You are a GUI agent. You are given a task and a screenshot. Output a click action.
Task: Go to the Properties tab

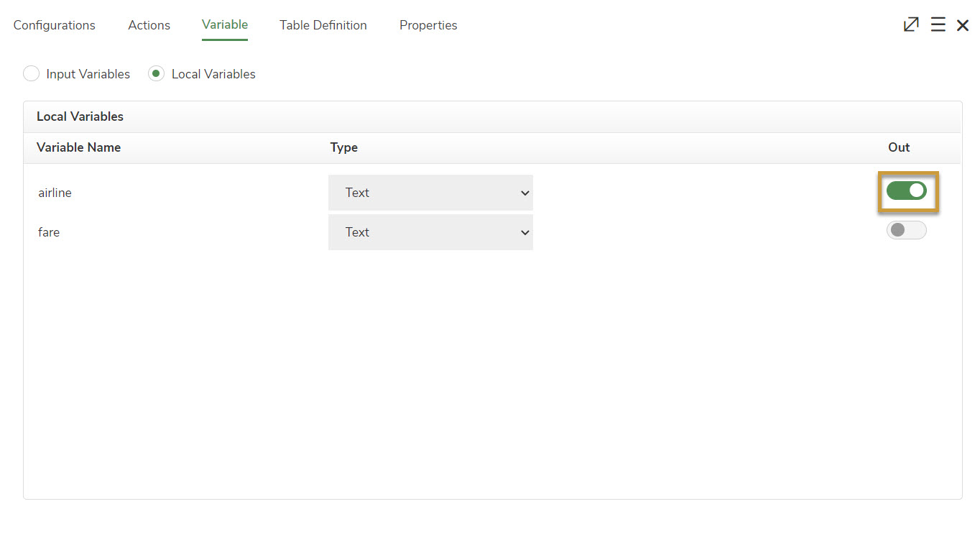click(428, 25)
